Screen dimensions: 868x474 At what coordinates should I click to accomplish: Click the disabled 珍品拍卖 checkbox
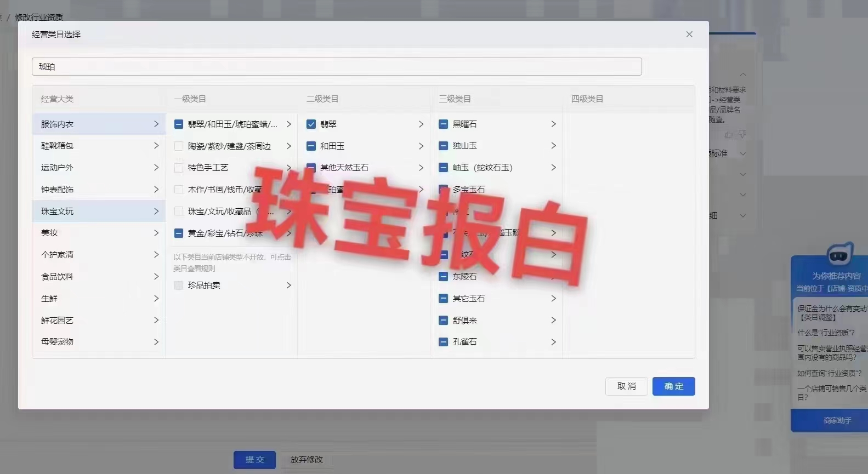179,285
